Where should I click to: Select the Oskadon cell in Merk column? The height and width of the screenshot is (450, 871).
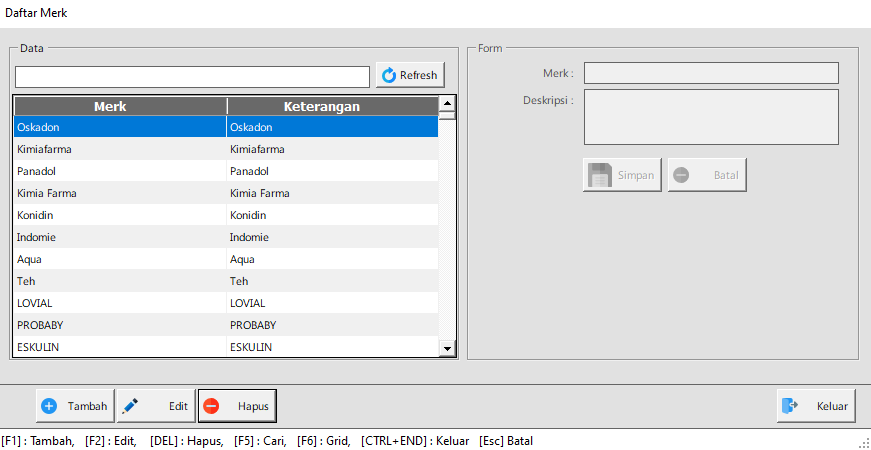[x=120, y=127]
